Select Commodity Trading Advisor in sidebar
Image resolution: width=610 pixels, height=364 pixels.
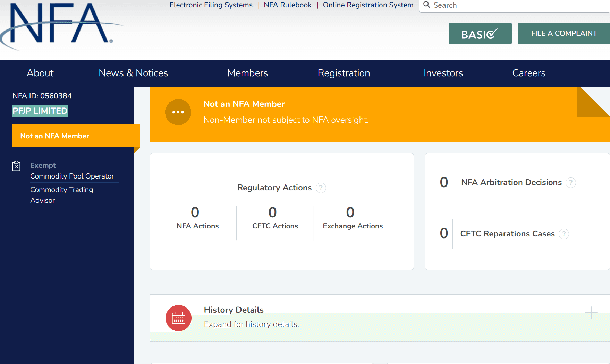coord(61,195)
